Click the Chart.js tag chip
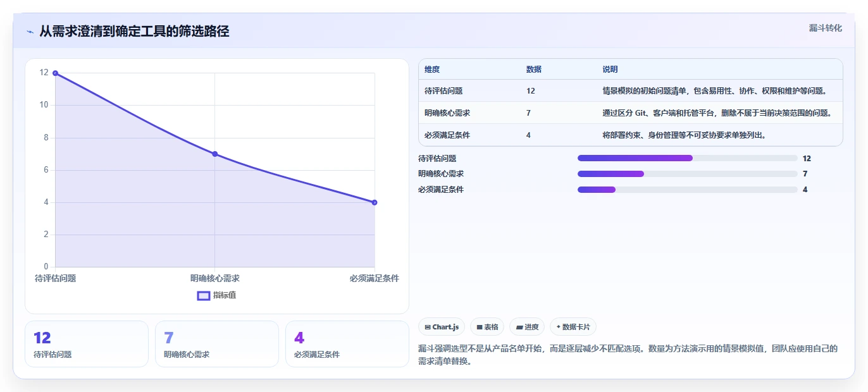This screenshot has width=868, height=392. pyautogui.click(x=442, y=327)
